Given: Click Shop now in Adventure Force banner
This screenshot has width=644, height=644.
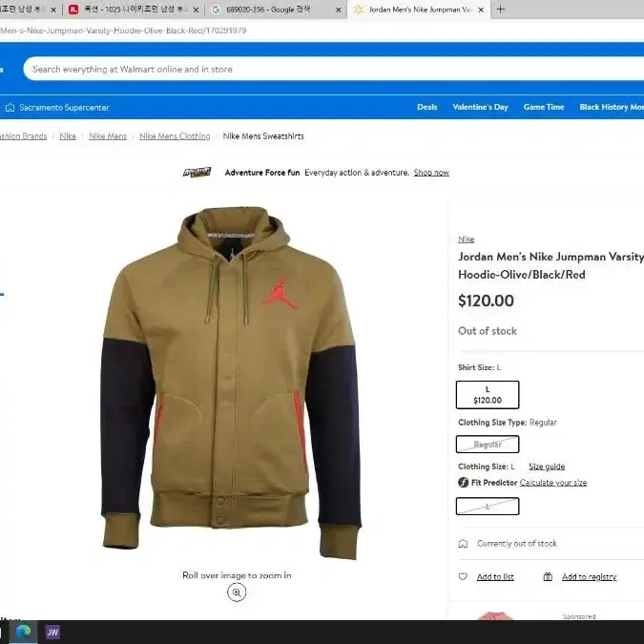Looking at the screenshot, I should point(431,173).
